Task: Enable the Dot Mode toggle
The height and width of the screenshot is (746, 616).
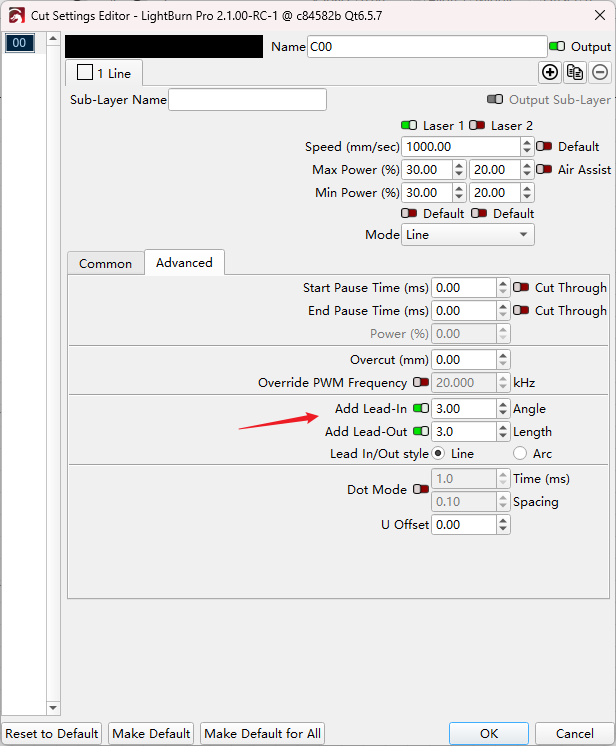Action: (x=420, y=490)
